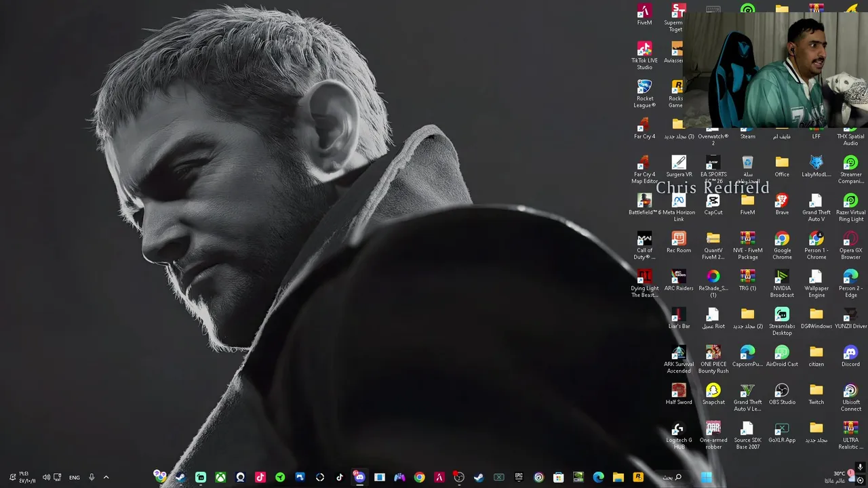
Task: Launch Wallpaper Engine desktop shortcut
Action: 816,283
